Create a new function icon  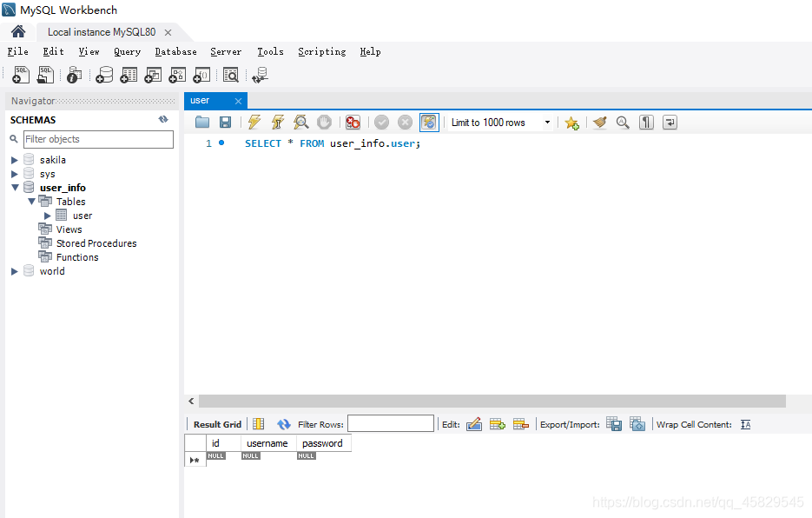pos(201,76)
